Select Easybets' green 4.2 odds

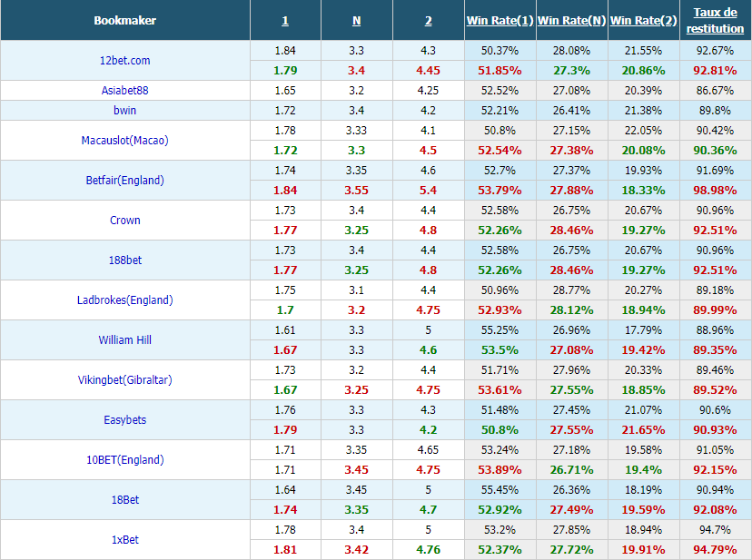pos(429,430)
